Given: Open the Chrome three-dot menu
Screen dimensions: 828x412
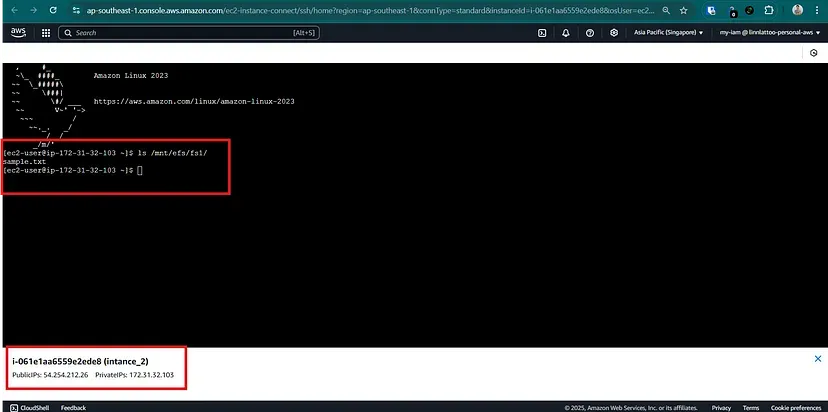Looking at the screenshot, I should click(x=817, y=10).
